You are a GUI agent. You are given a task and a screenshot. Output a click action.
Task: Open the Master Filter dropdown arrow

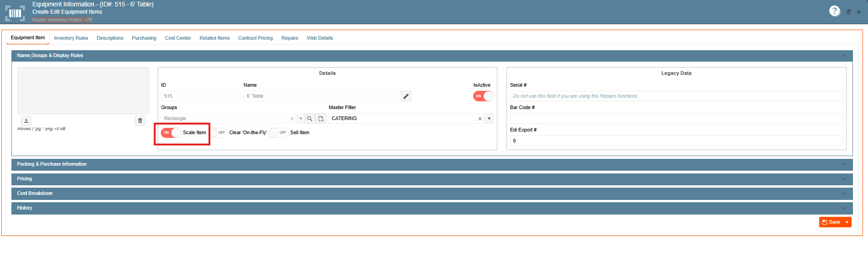(x=489, y=119)
